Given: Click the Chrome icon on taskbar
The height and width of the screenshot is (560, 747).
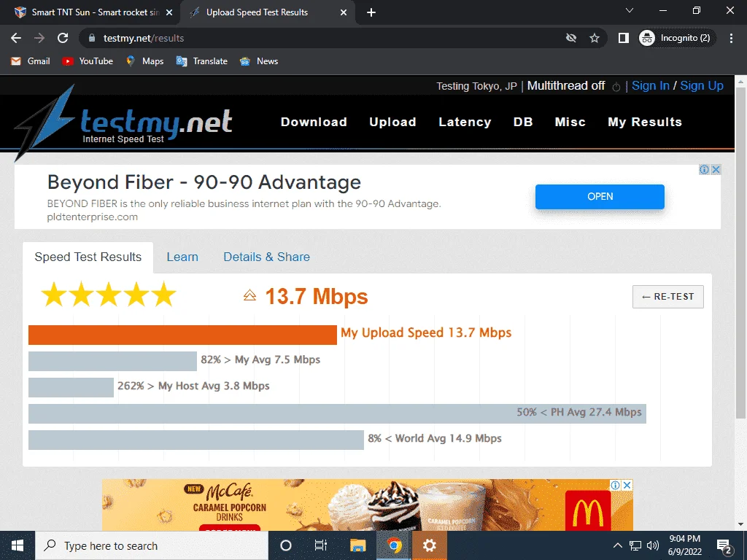Looking at the screenshot, I should (x=393, y=545).
